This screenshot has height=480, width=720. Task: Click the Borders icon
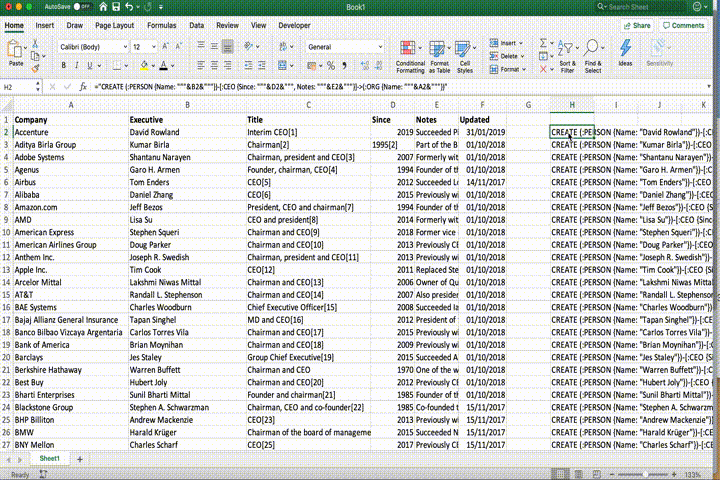[x=117, y=66]
